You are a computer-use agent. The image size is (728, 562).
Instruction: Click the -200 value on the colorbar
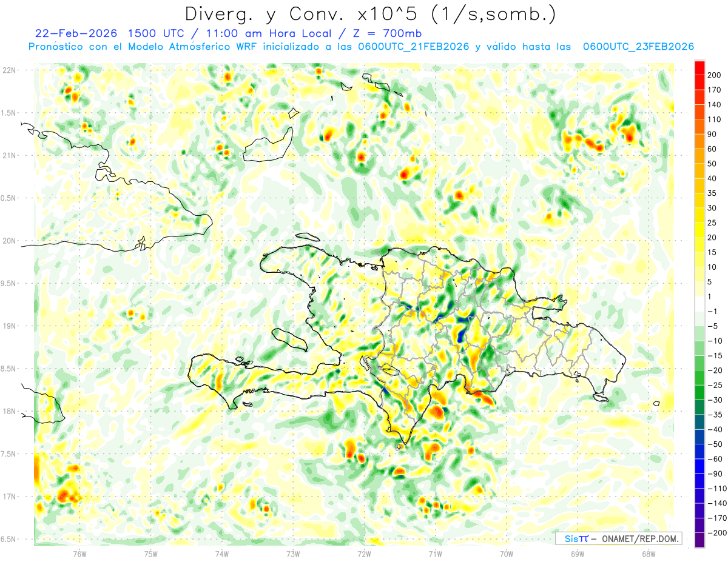(x=717, y=533)
